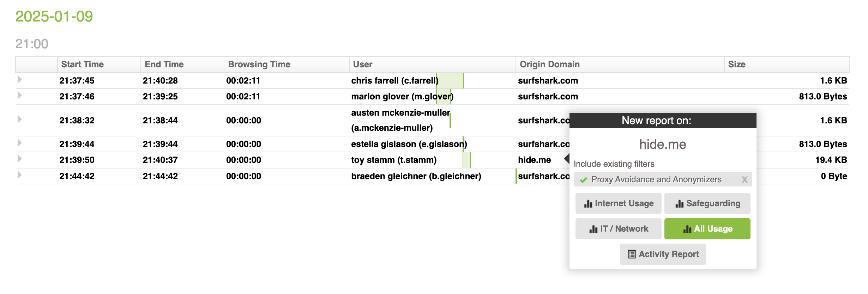
Task: Toggle the Proxy Avoidance filter checkmark
Action: (x=583, y=179)
